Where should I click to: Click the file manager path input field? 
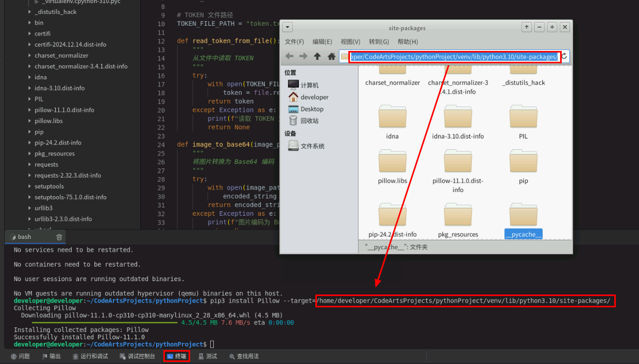[453, 57]
